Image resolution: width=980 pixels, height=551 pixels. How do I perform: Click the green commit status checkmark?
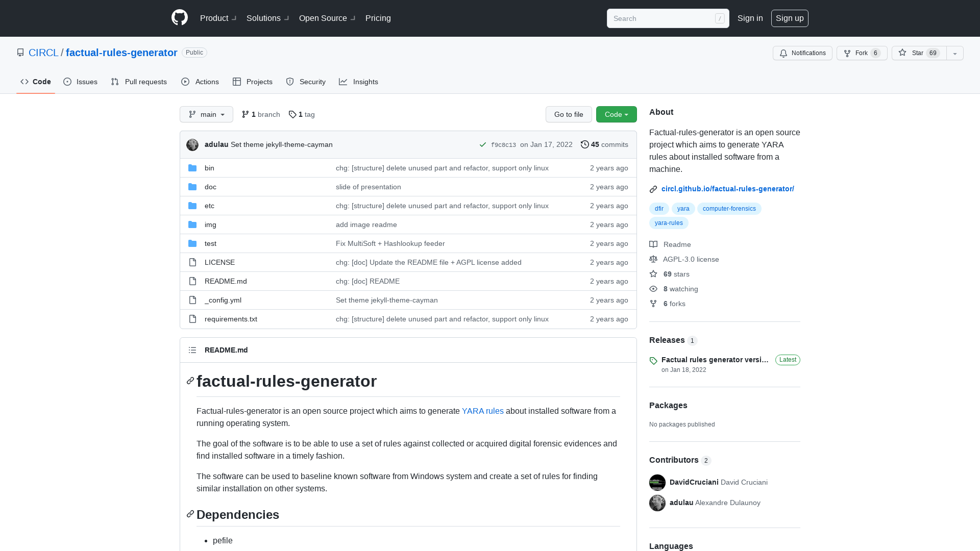coord(483,145)
